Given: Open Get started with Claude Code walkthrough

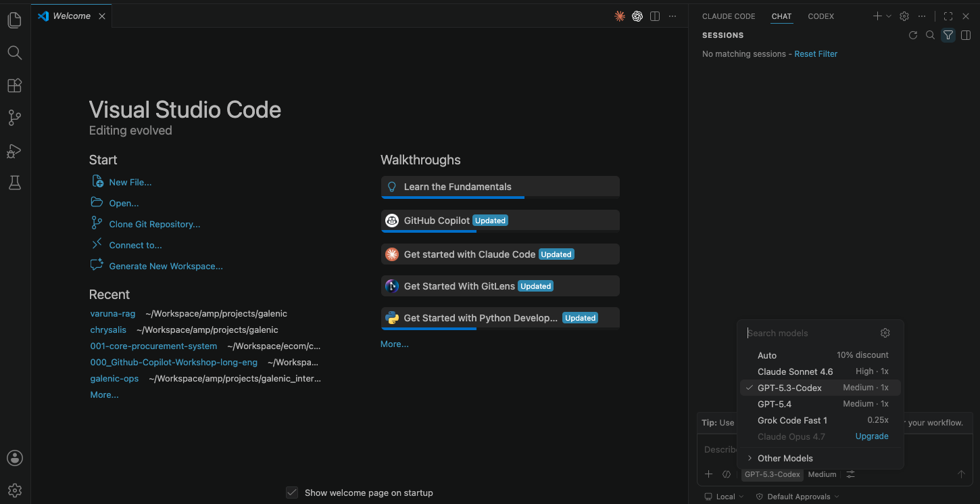Looking at the screenshot, I should 500,254.
